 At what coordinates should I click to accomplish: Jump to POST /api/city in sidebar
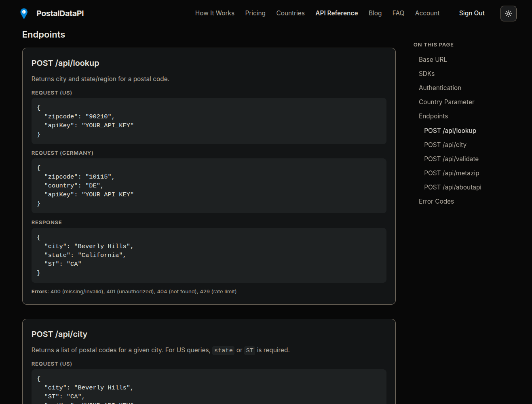coord(445,145)
